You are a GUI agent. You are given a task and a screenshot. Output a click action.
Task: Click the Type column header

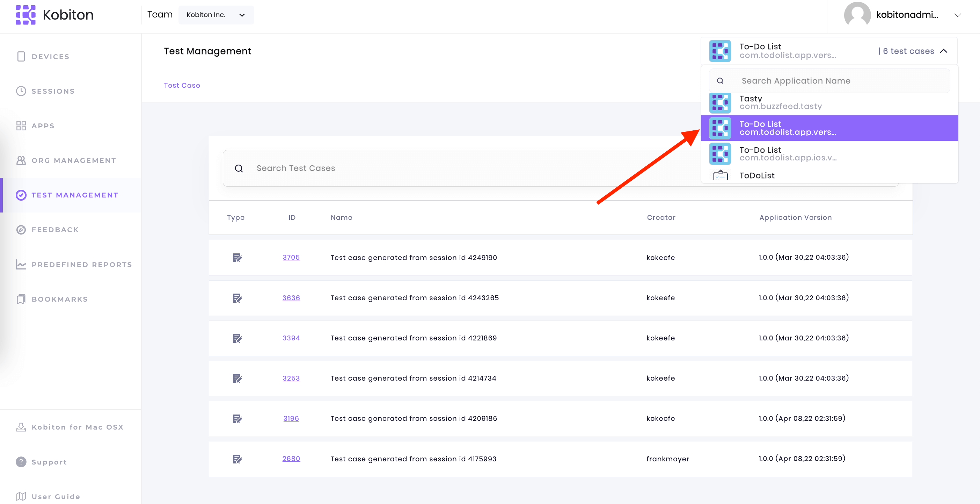click(235, 217)
